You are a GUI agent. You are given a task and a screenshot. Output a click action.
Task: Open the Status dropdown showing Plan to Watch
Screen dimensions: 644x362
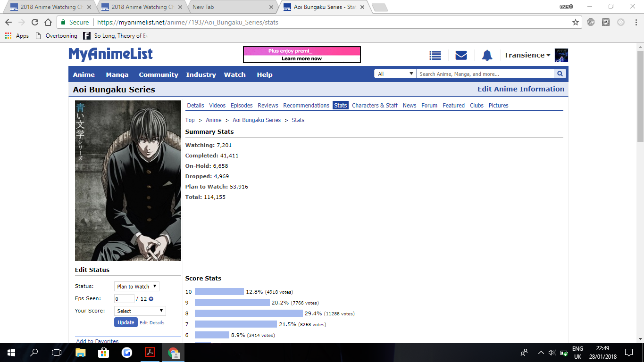coord(137,286)
